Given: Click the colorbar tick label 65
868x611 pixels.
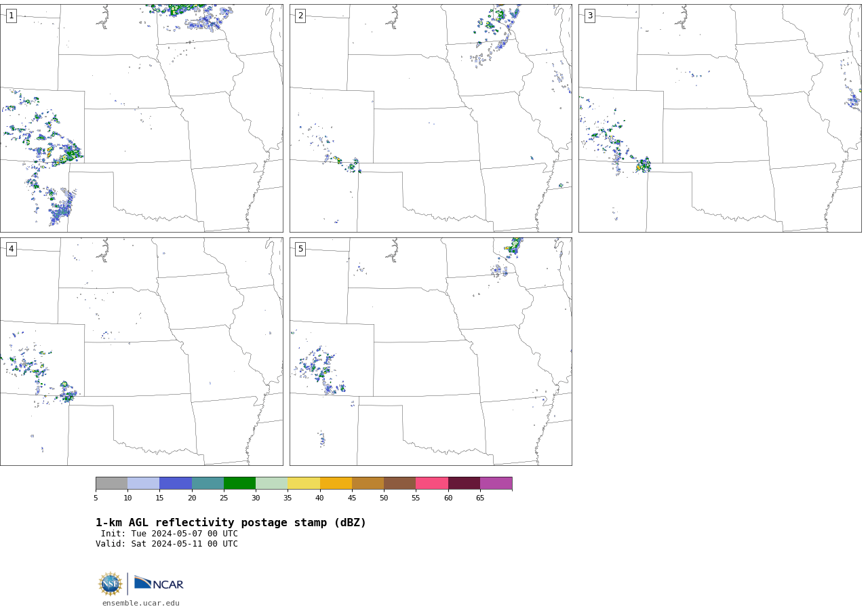Looking at the screenshot, I should pyautogui.click(x=480, y=498).
